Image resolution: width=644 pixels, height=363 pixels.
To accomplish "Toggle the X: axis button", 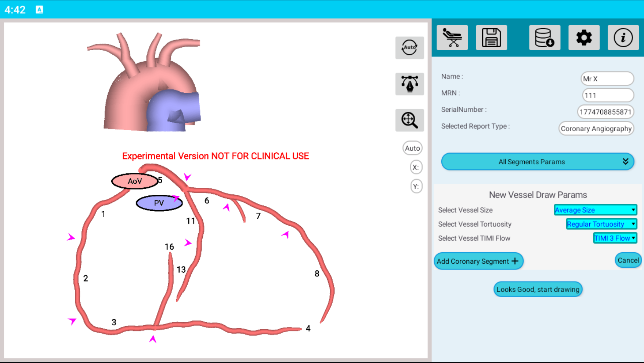I will tap(416, 167).
